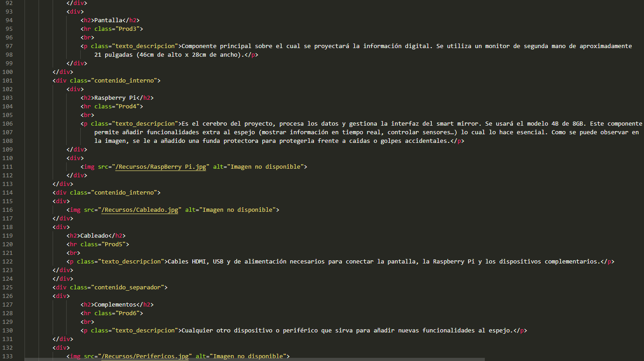Click the br tag on line 96

pyautogui.click(x=88, y=38)
